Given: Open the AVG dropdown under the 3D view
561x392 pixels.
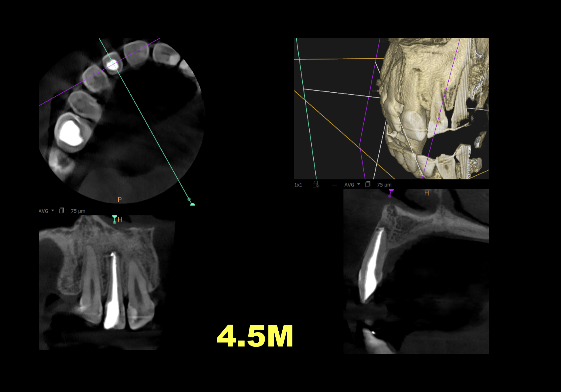Looking at the screenshot, I should tap(352, 185).
